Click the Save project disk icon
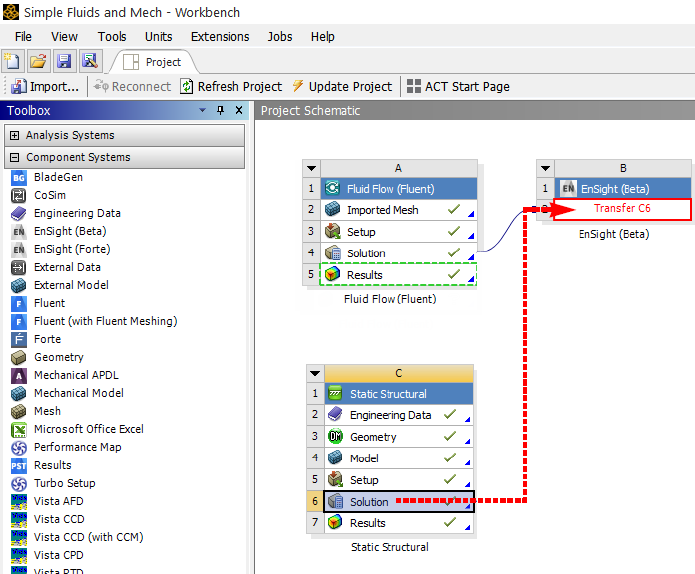 (x=64, y=61)
